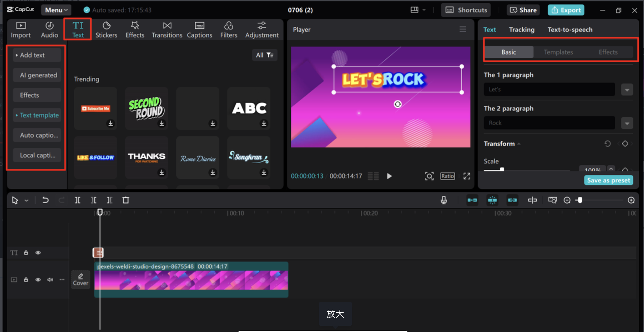Open the Filters panel
The height and width of the screenshot is (332, 644).
(229, 29)
